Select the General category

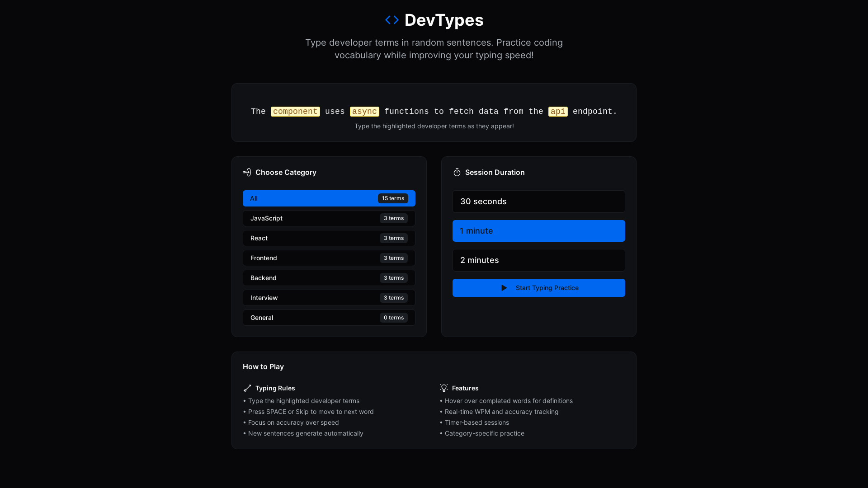pyautogui.click(x=329, y=318)
